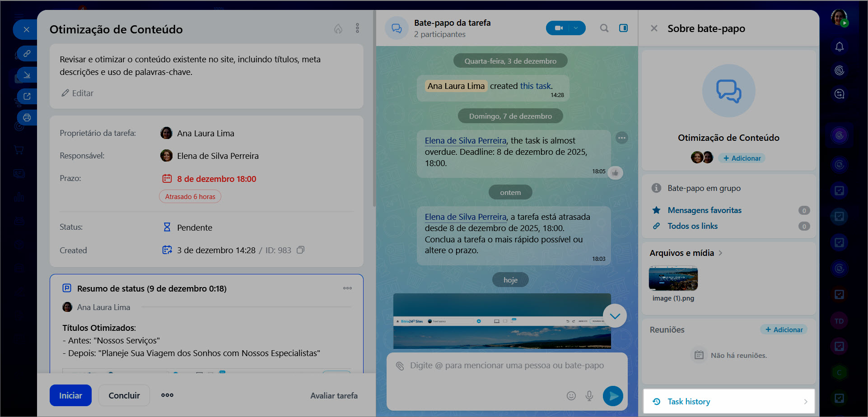
Task: Copy the task ID 983
Action: pos(300,250)
